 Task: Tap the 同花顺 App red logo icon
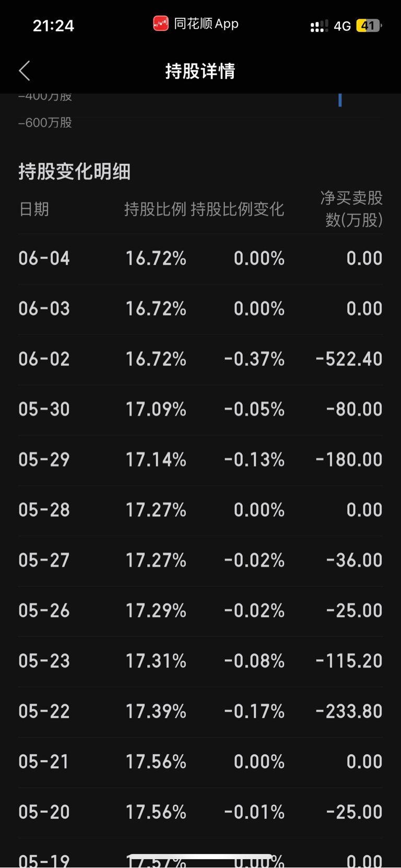[x=161, y=23]
